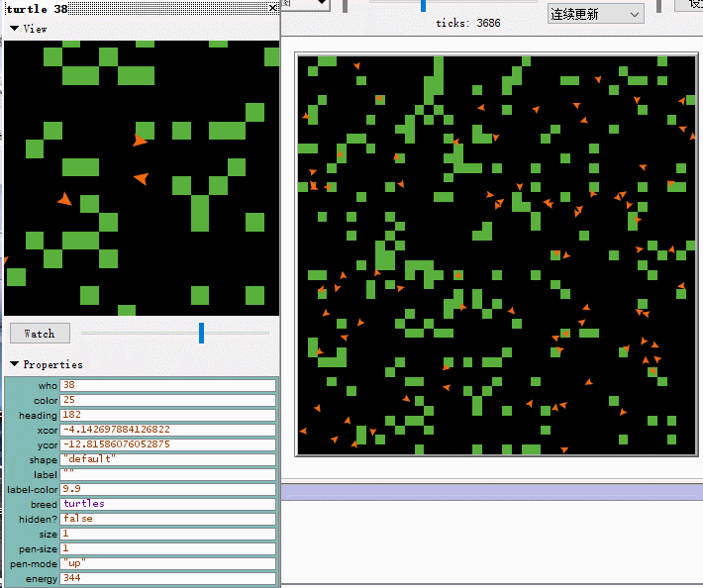This screenshot has height=588, width=703.
Task: Click the command center output bar
Action: coord(492,491)
